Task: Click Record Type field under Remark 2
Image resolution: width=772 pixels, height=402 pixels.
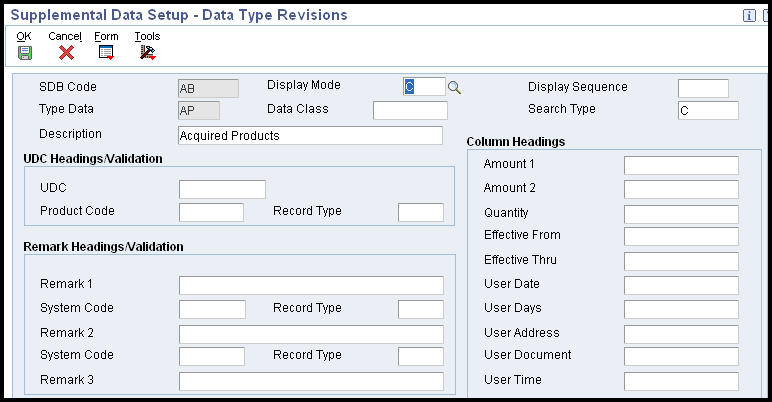Action: (420, 356)
